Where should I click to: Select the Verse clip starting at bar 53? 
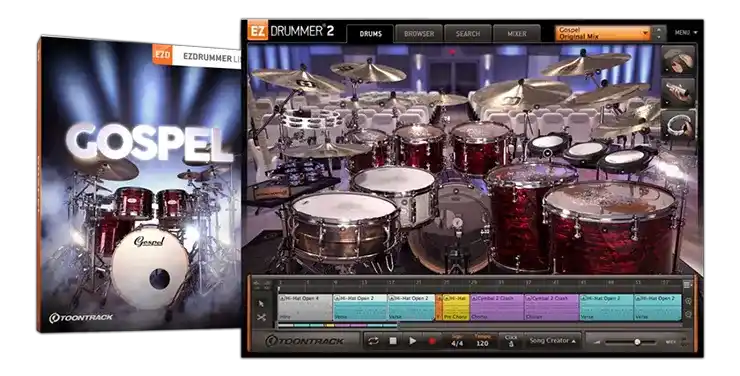tap(657, 308)
